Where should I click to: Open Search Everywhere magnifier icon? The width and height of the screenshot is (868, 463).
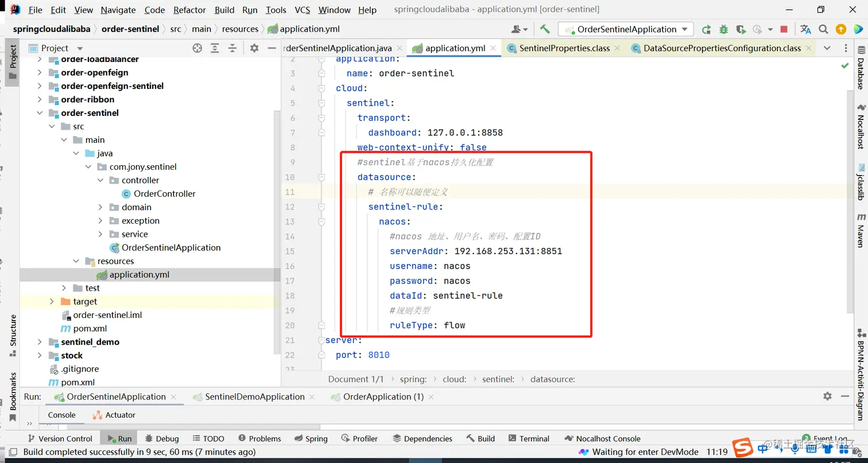823,29
